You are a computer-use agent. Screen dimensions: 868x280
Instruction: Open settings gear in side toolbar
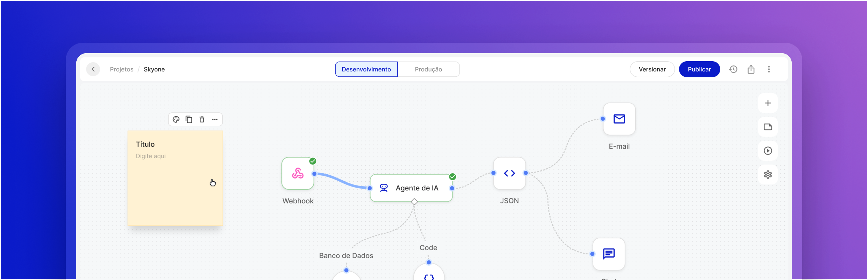768,175
